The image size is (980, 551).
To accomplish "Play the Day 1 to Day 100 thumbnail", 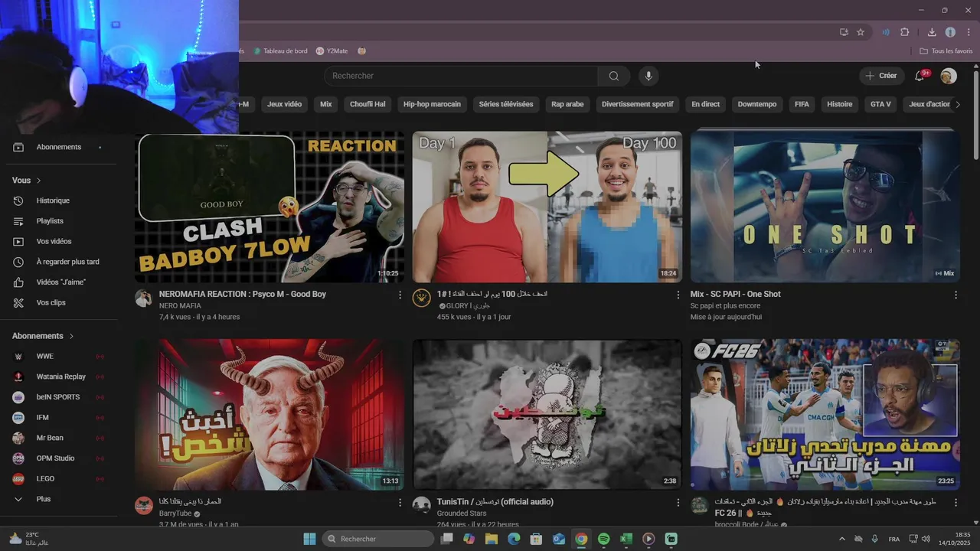I will tap(547, 207).
